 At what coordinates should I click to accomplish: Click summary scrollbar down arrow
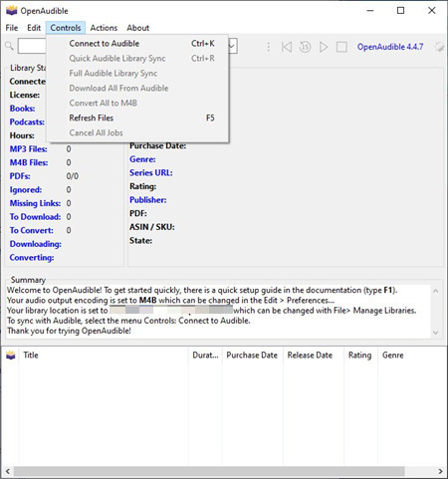click(436, 333)
